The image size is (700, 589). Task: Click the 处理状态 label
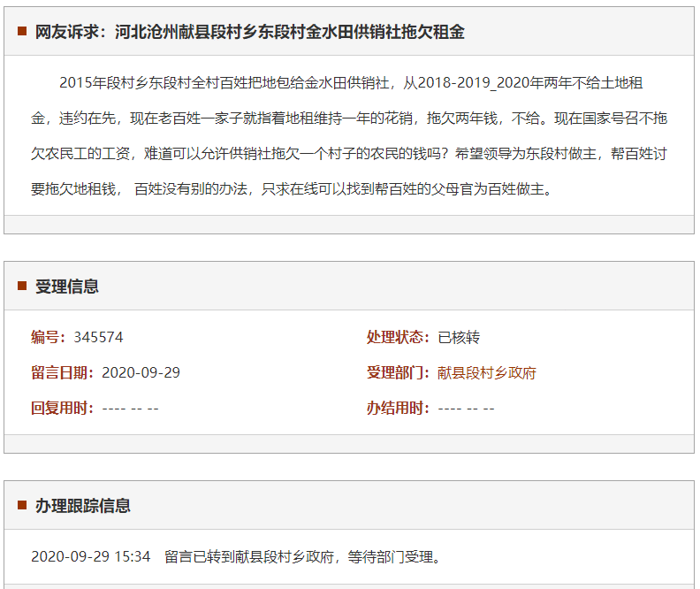coord(399,337)
